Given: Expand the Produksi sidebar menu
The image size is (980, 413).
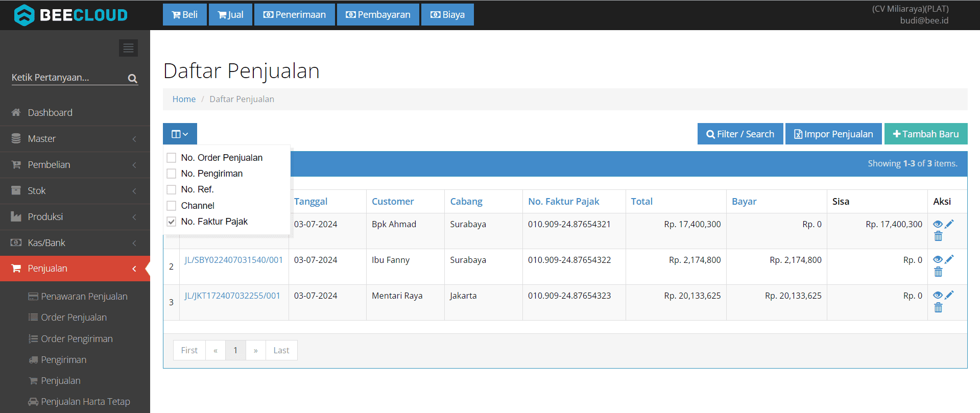Looking at the screenshot, I should 75,217.
